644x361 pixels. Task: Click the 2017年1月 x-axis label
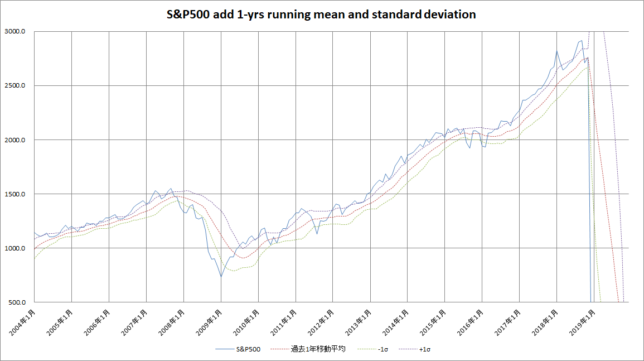(x=508, y=323)
